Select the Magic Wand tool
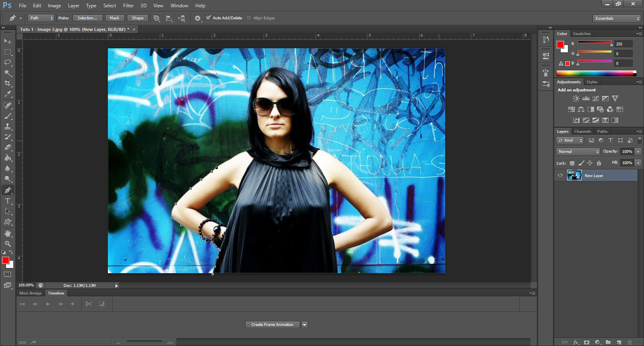Viewport: 644px width, 346px height. [8, 73]
